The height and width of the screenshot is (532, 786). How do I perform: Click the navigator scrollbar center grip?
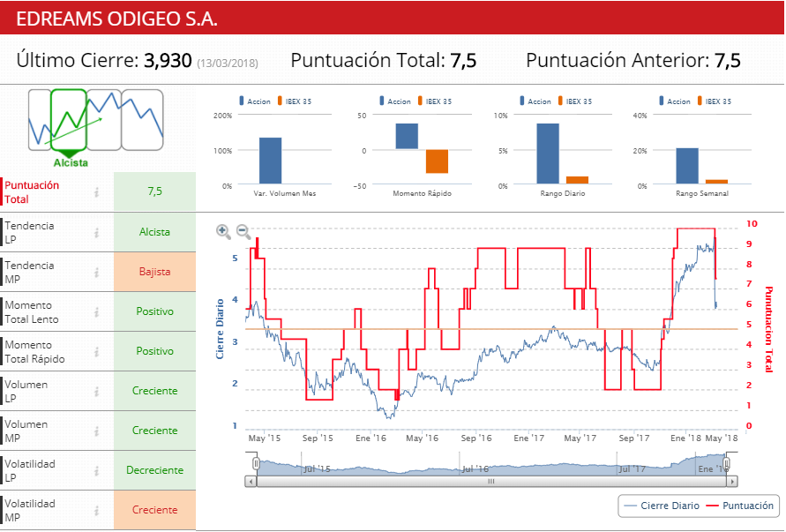[491, 482]
